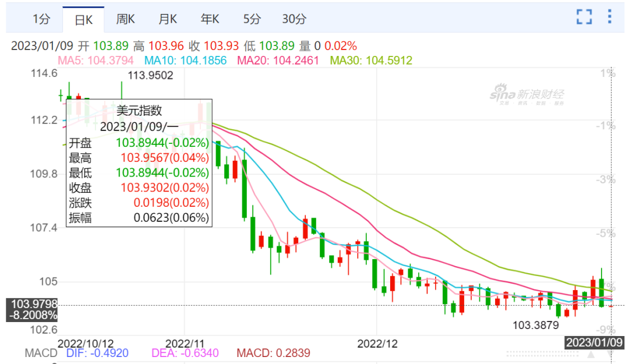Click the DIF: -0.4920 MACD label
The width and height of the screenshot is (629, 364).
[x=97, y=353]
